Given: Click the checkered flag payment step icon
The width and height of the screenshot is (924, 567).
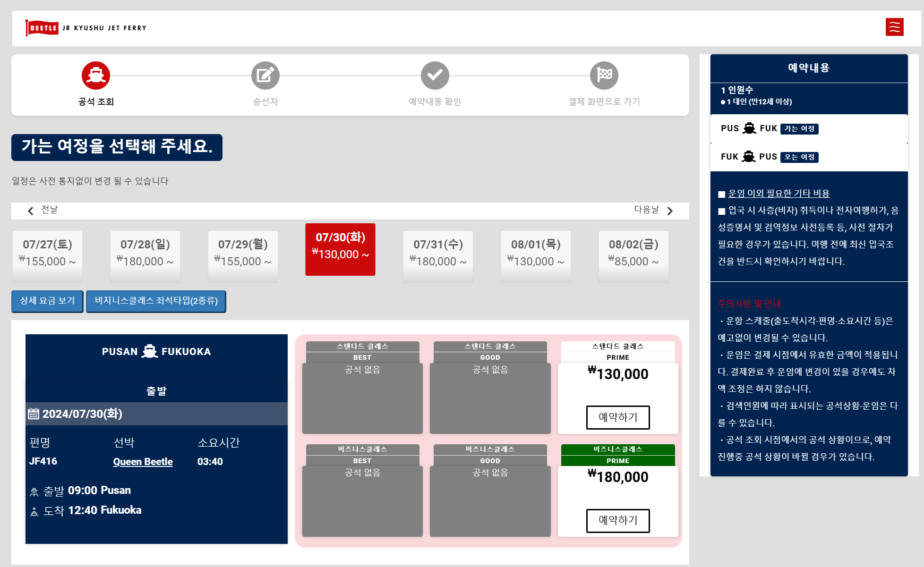Looking at the screenshot, I should click(x=604, y=76).
